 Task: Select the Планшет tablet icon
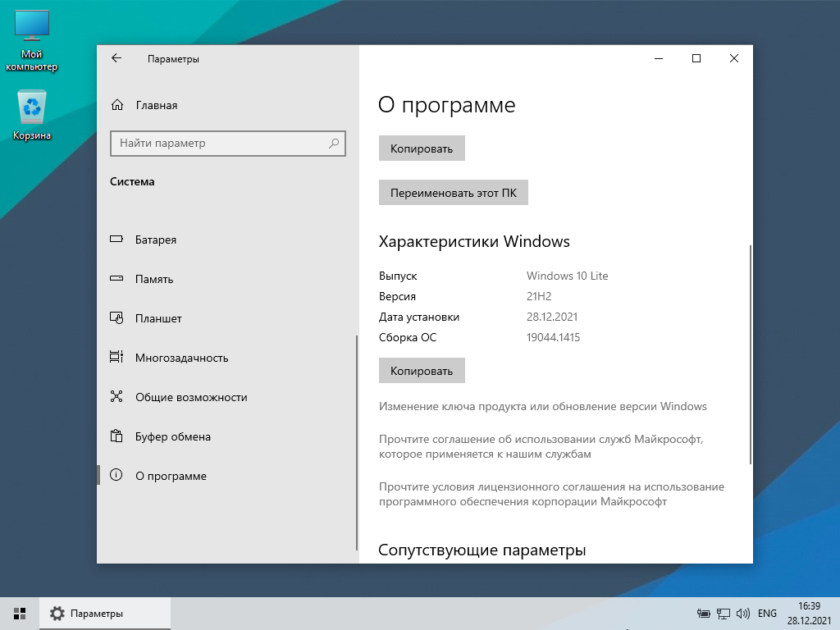tap(116, 317)
